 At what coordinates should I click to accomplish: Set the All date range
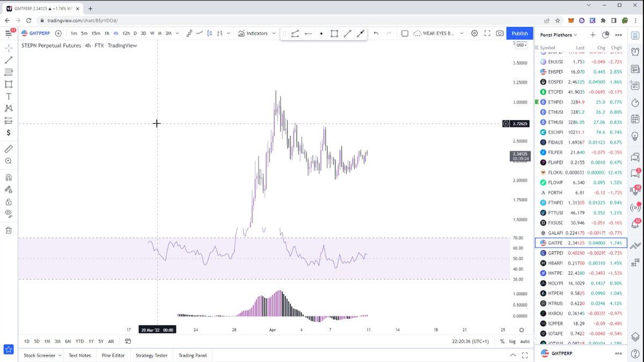pyautogui.click(x=111, y=341)
